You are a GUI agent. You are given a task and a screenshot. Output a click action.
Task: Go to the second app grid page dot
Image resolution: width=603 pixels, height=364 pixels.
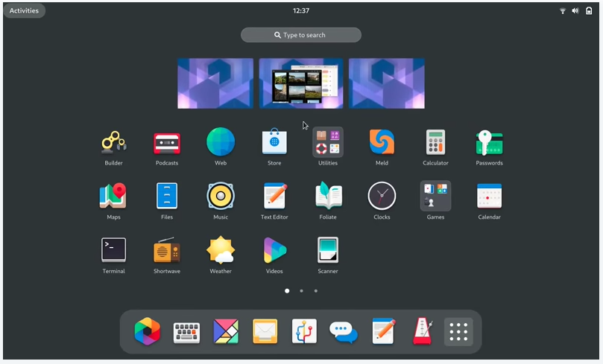coord(301,290)
